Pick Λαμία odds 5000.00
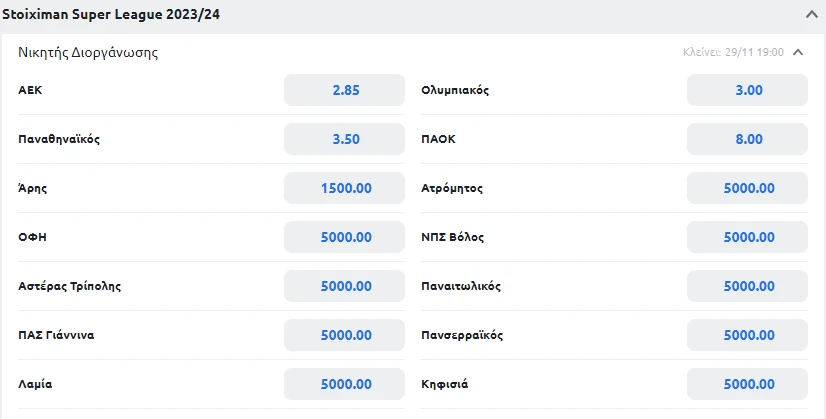Viewport: 826px width, 419px height. [345, 384]
